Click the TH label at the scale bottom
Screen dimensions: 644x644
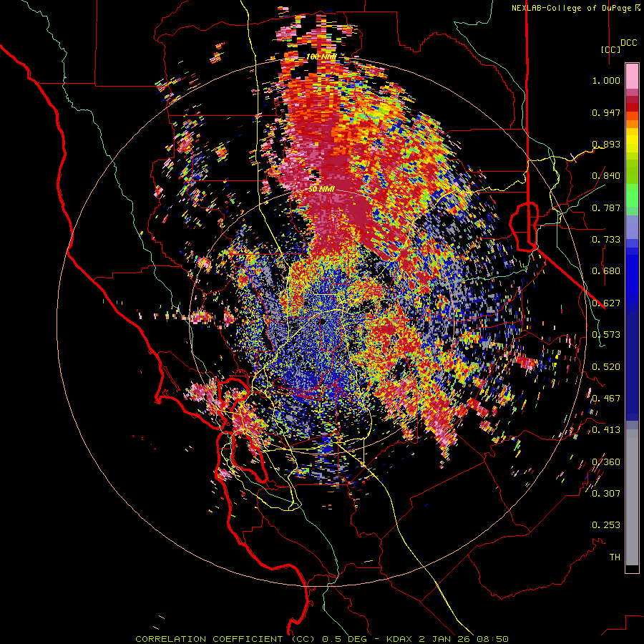[615, 557]
